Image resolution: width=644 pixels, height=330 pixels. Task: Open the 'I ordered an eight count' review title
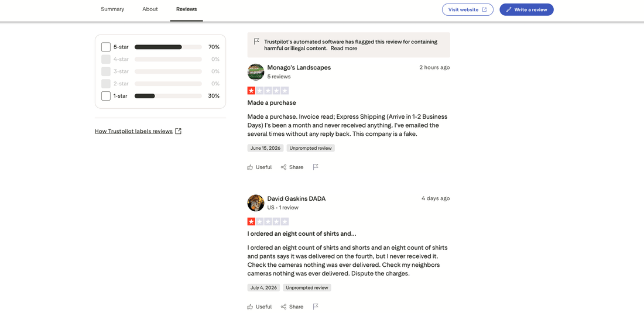302,234
